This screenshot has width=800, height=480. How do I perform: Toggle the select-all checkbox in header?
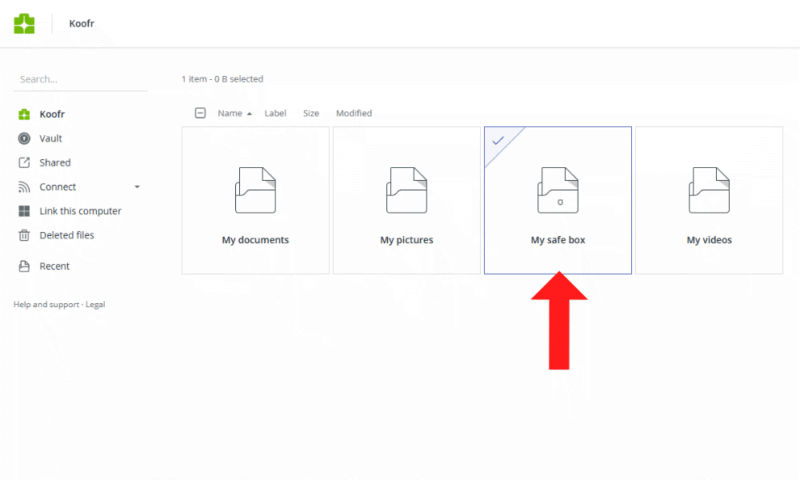[200, 113]
